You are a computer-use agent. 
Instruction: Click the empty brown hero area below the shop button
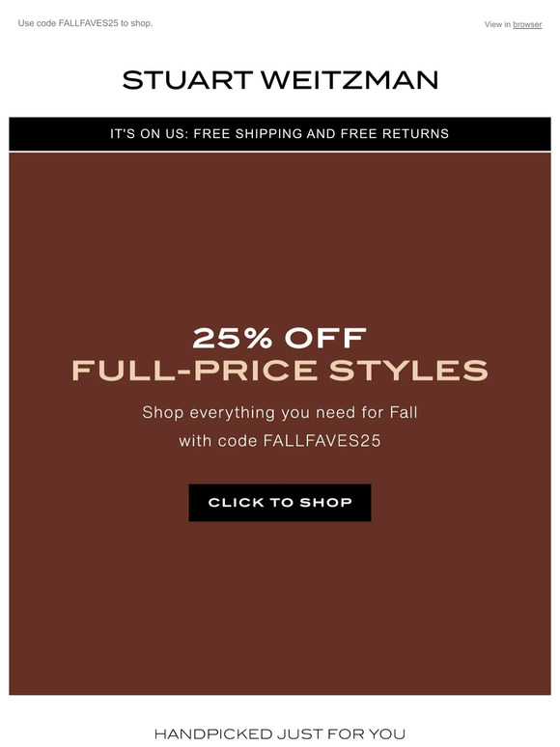point(280,607)
